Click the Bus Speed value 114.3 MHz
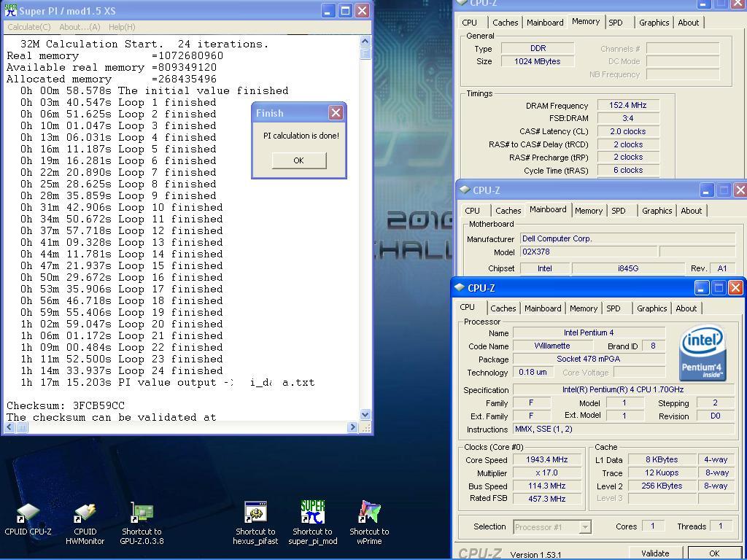 point(547,486)
